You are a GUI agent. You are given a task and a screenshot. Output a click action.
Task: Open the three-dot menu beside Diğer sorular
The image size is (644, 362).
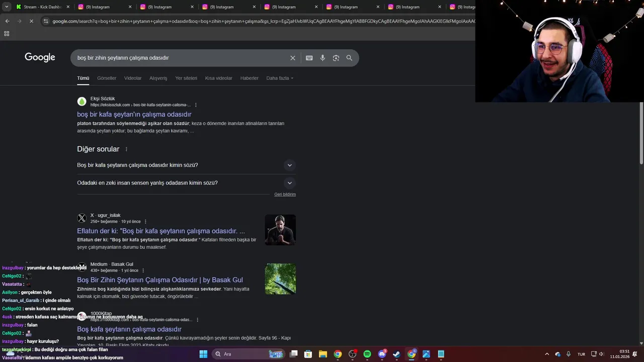click(126, 149)
